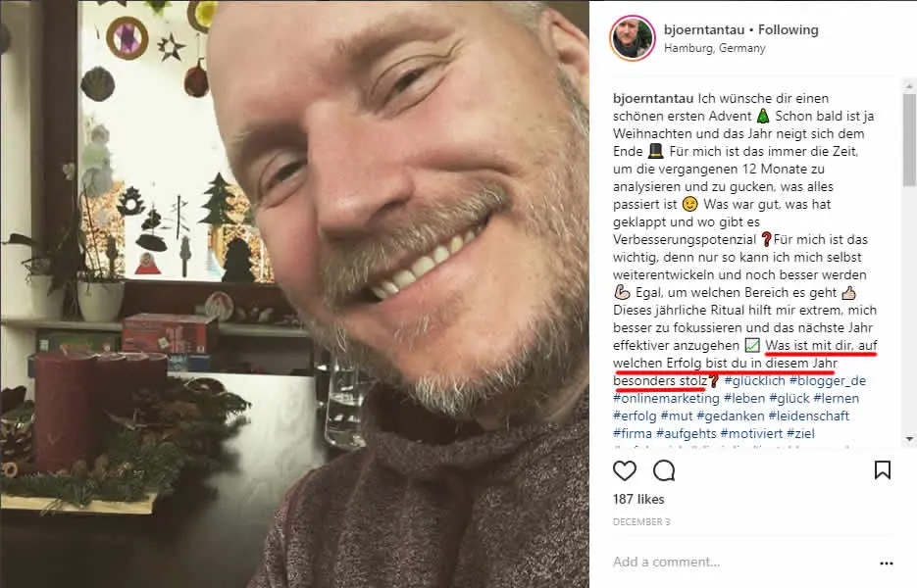Click the bjoerntantau name in caption

click(x=653, y=98)
